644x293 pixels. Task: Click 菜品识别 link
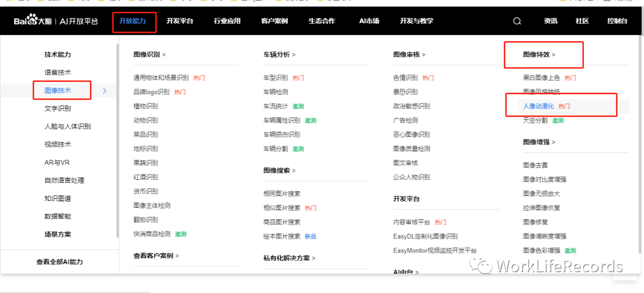[x=146, y=135]
